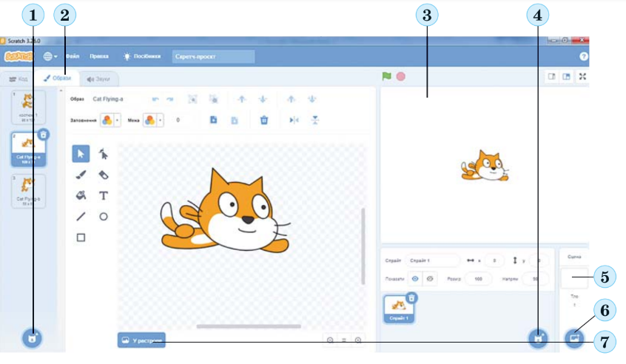Select the Fill bucket tool

(x=81, y=195)
